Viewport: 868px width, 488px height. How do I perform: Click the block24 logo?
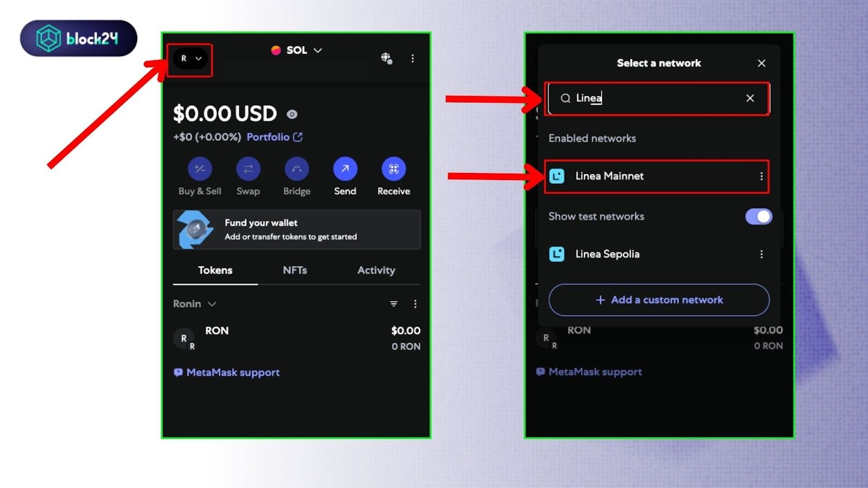[x=79, y=38]
